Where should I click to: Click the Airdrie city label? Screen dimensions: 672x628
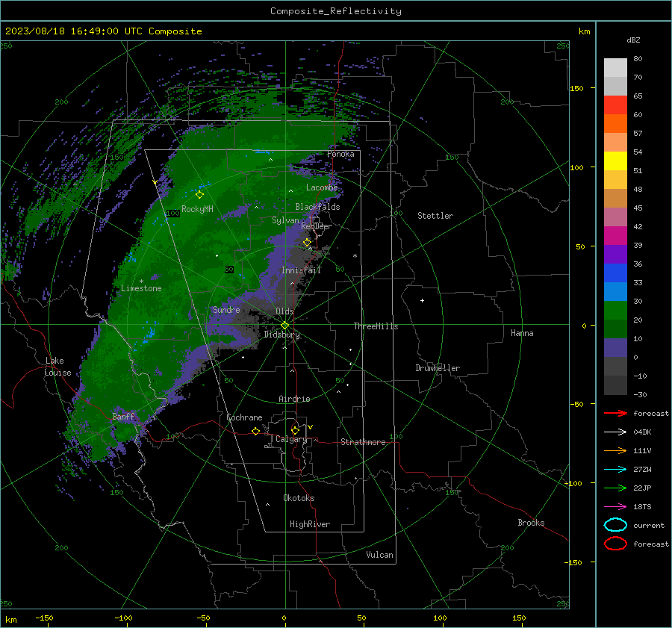(x=294, y=399)
